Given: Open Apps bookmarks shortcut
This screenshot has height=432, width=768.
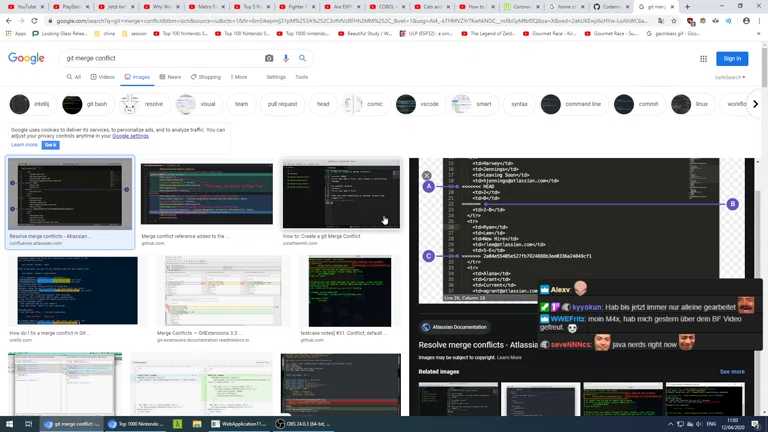Looking at the screenshot, I should (16, 34).
